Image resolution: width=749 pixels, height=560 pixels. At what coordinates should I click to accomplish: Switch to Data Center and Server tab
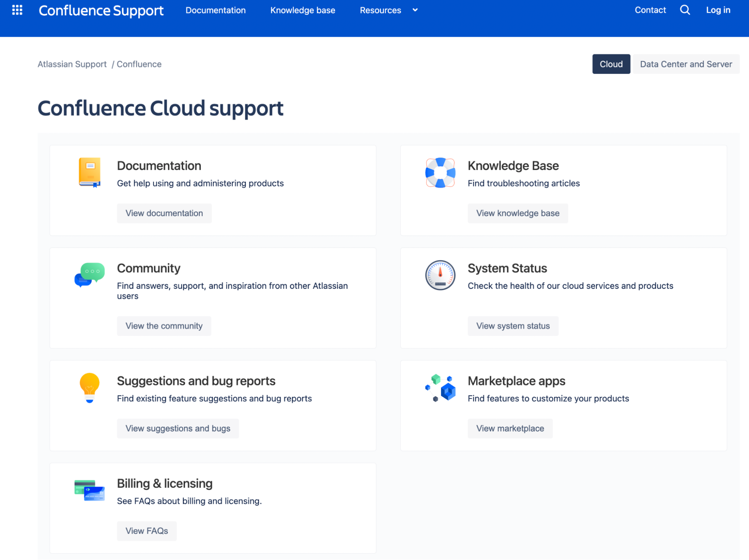(x=686, y=64)
